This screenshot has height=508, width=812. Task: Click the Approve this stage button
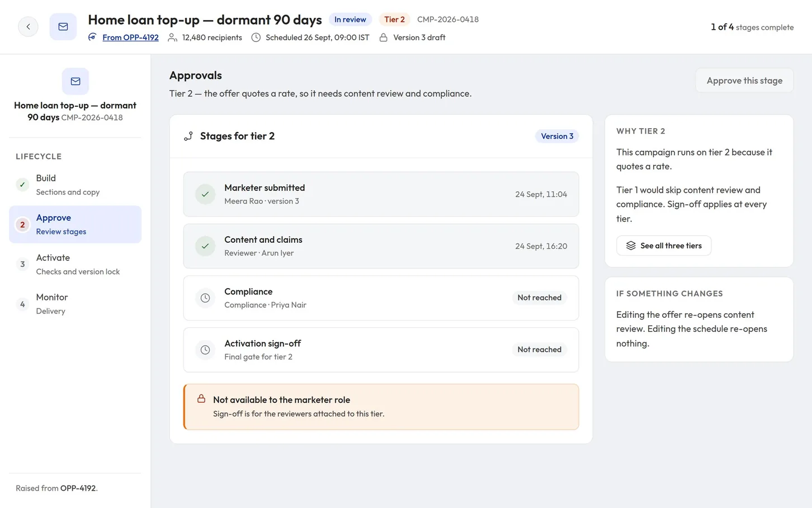(x=744, y=81)
